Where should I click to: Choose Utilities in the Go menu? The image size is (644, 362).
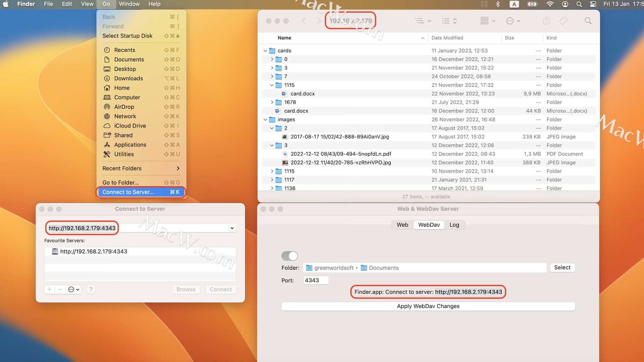click(x=141, y=154)
